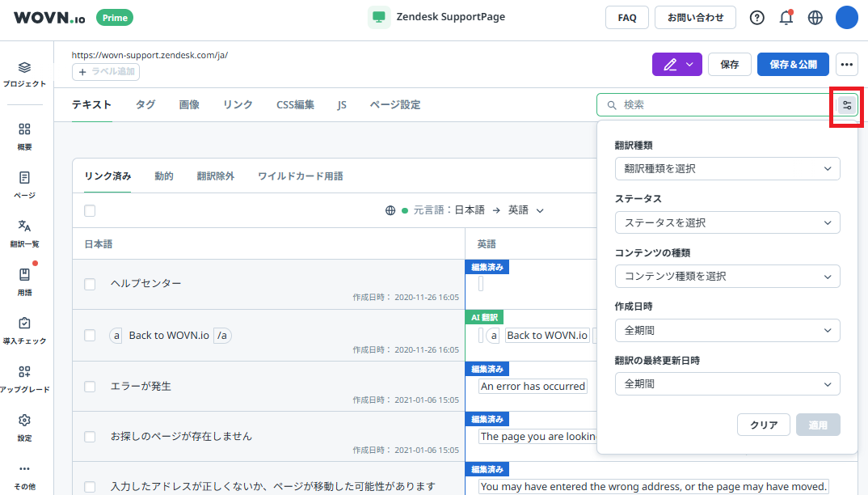Toggle the select-all checkbox in table header
Screen dimensions: 868x495
coord(90,210)
